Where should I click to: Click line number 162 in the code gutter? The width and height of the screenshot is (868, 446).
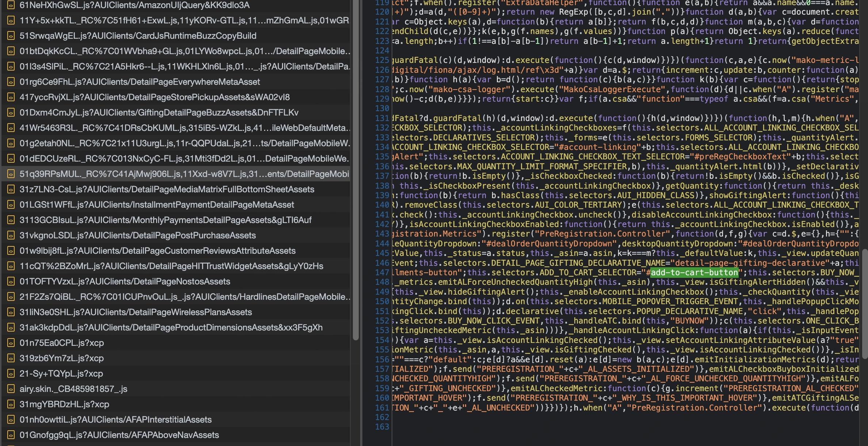click(382, 417)
